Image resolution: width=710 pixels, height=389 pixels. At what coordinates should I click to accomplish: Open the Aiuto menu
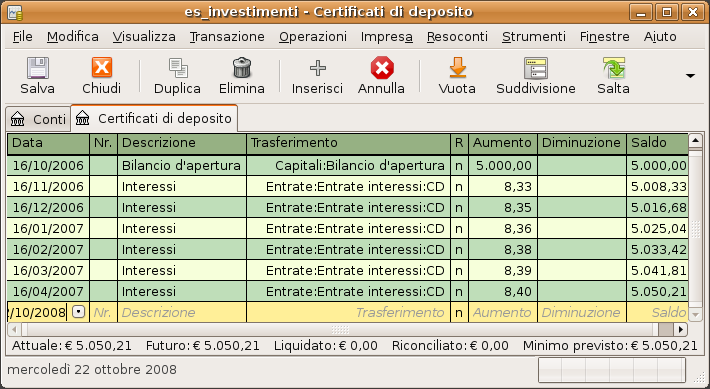pyautogui.click(x=660, y=36)
